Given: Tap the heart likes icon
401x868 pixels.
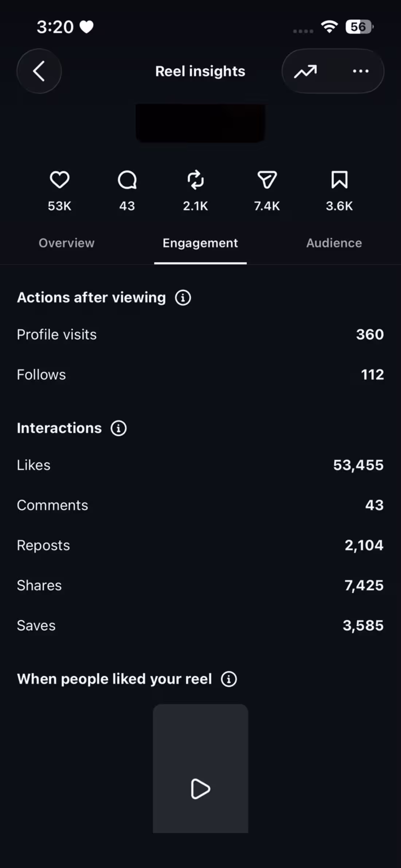Looking at the screenshot, I should (x=59, y=180).
